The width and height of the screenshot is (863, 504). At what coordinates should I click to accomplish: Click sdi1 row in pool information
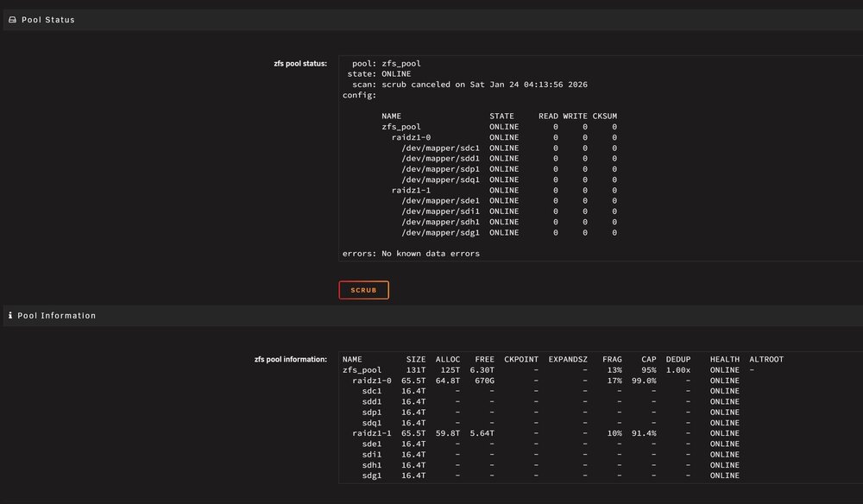551,455
